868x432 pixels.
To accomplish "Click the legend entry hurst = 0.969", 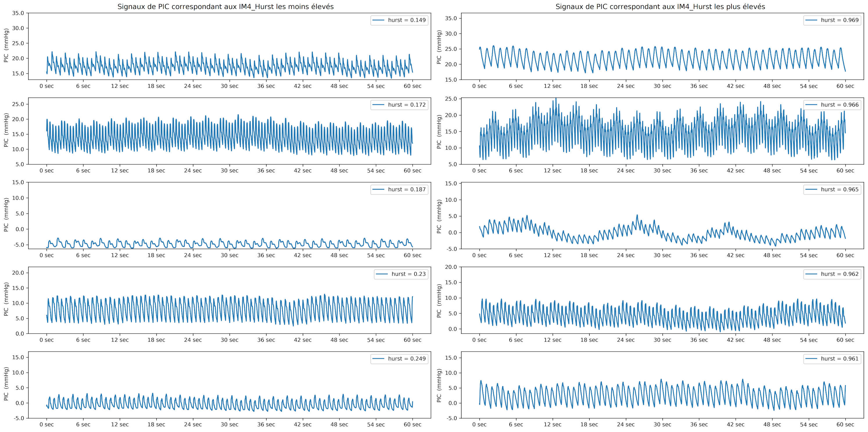I will (840, 20).
